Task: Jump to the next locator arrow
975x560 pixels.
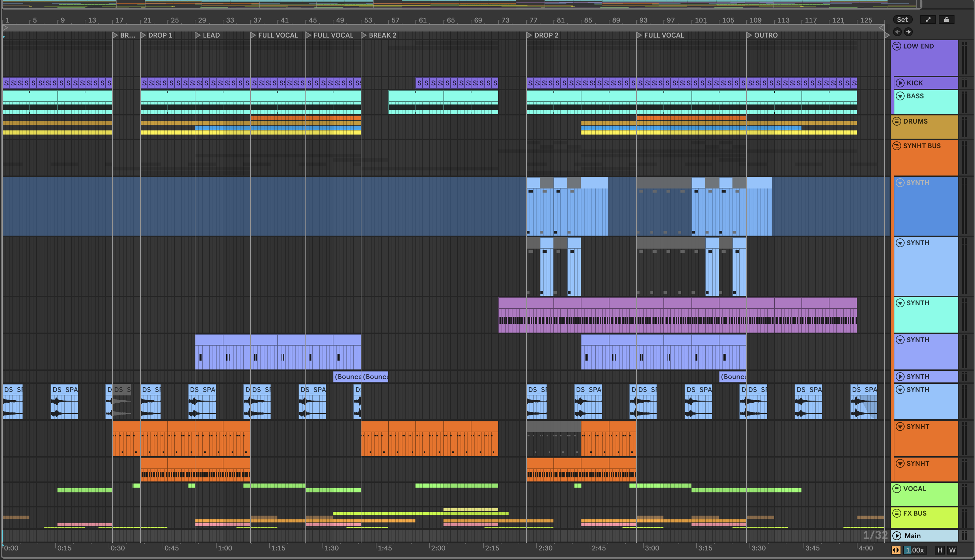Action: click(908, 32)
